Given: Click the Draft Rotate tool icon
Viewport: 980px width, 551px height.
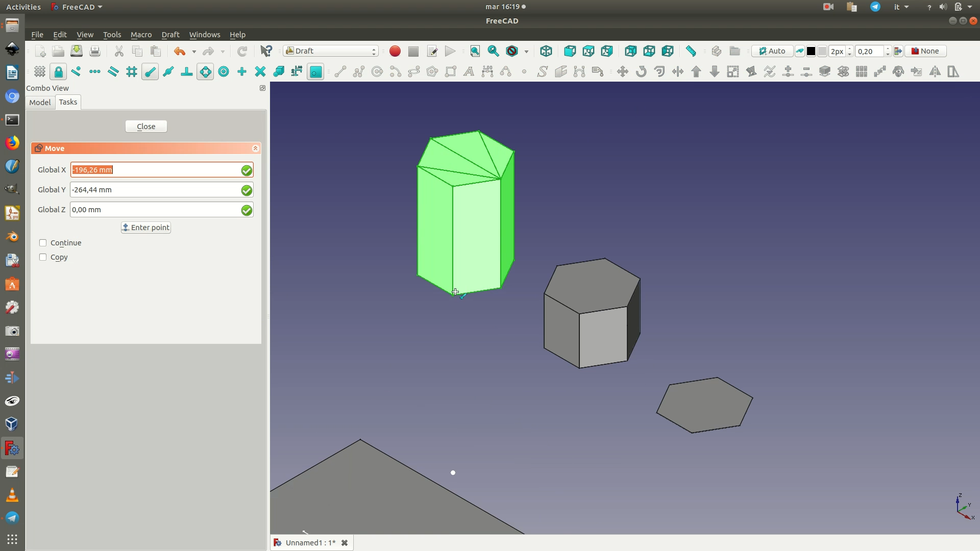Looking at the screenshot, I should point(641,72).
